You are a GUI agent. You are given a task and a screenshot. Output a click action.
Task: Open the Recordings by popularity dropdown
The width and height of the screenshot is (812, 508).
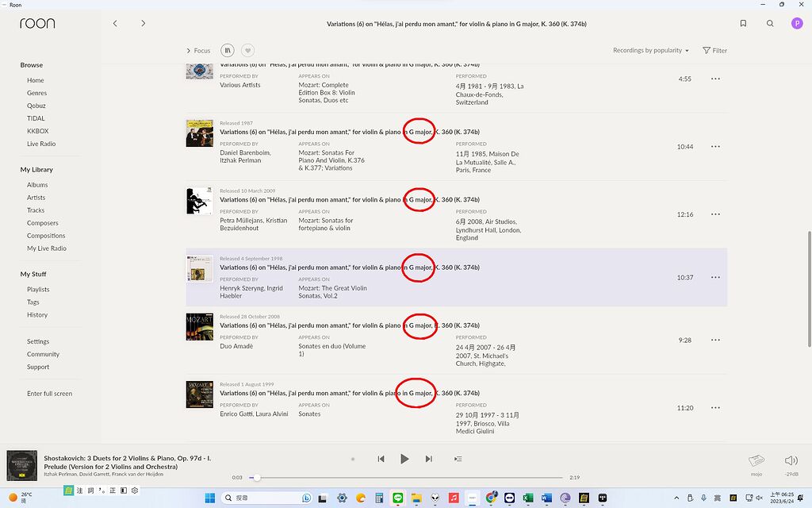coord(650,50)
